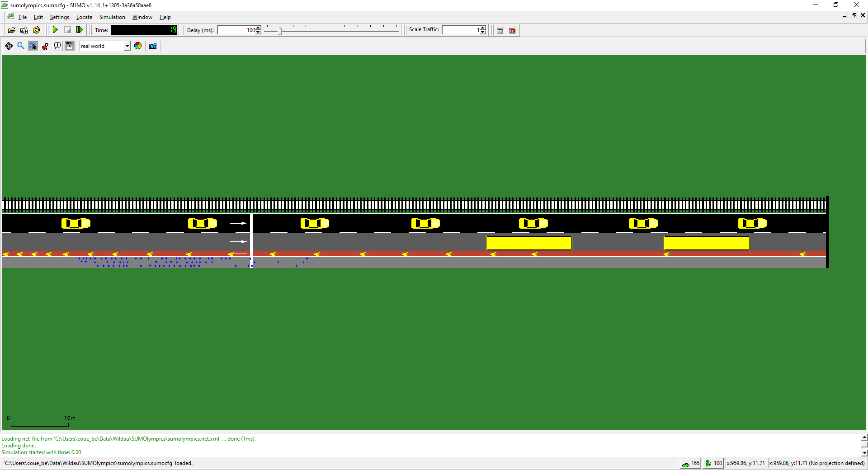868x470 pixels.
Task: Open the Locate menu
Action: (x=84, y=17)
